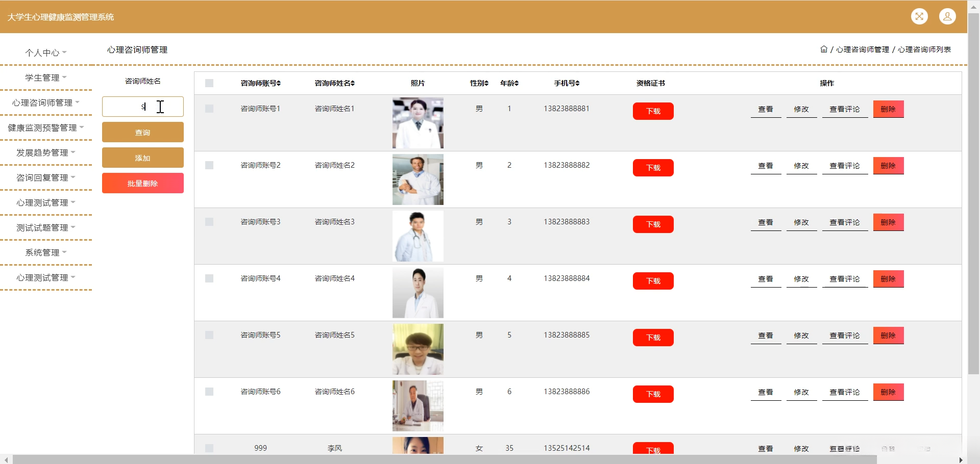This screenshot has height=464, width=980.
Task: Click 查看评论 for 咨询师账号3
Action: (x=845, y=222)
